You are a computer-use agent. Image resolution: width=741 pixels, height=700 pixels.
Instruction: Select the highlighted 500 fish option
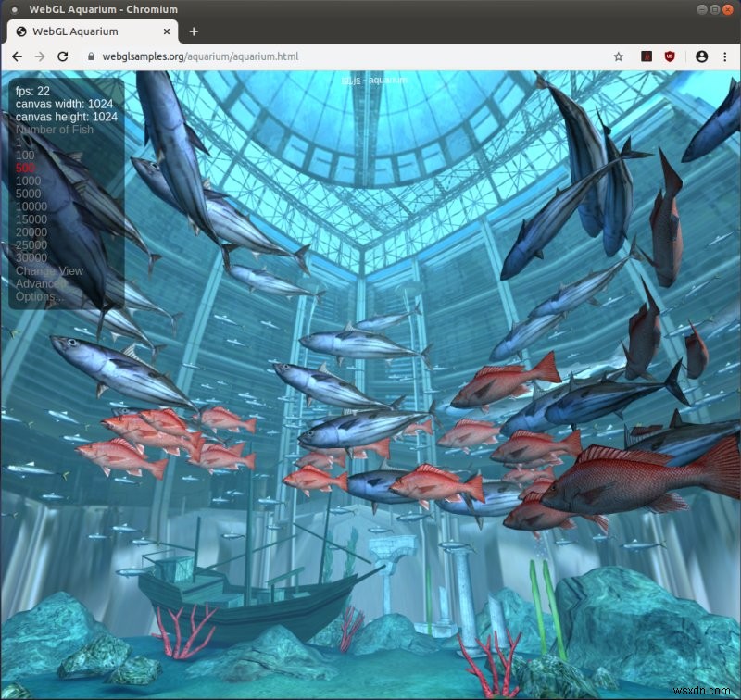tap(25, 169)
